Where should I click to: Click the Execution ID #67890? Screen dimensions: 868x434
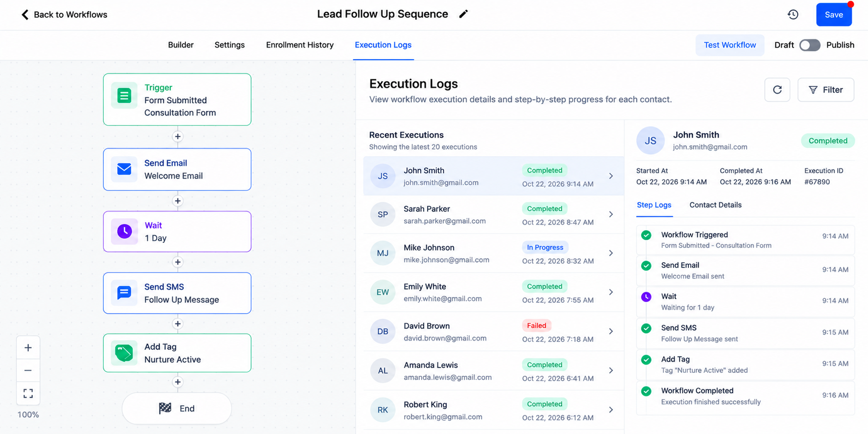[x=817, y=182]
